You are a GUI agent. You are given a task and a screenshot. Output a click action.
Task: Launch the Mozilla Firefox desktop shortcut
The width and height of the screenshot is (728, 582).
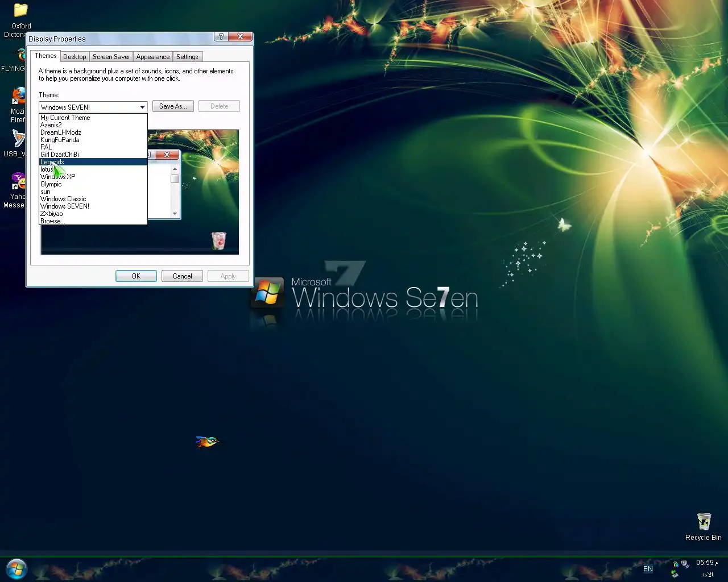point(19,95)
